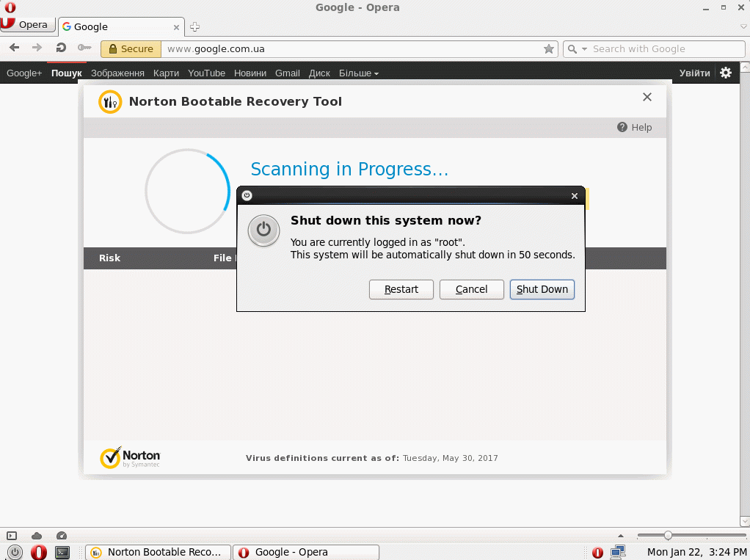
Task: Open the Google+ link
Action: (24, 73)
